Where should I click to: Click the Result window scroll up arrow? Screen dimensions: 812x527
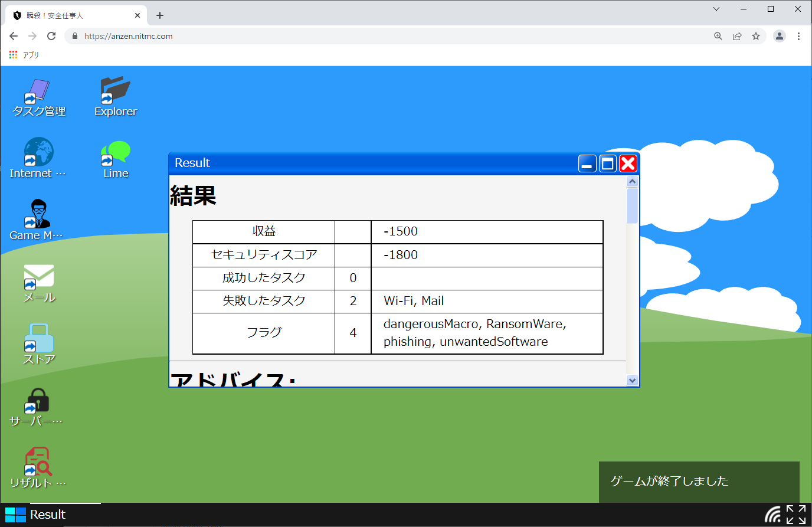(632, 182)
